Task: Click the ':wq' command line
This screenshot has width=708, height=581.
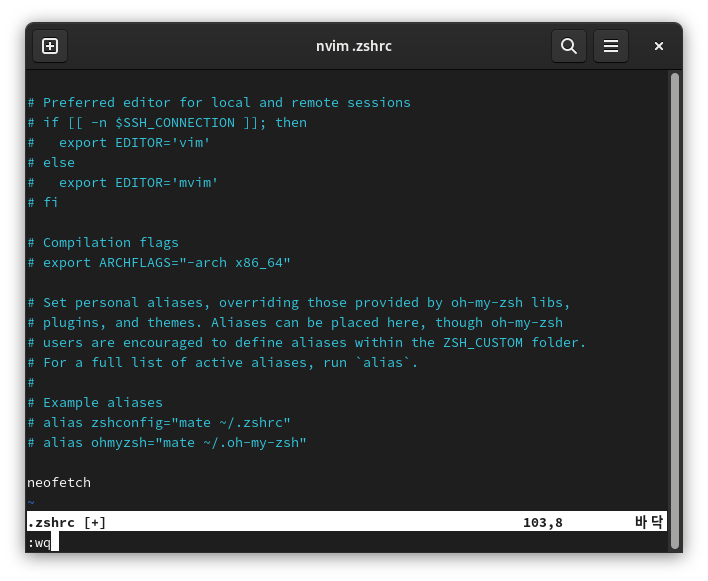Action: [39, 542]
